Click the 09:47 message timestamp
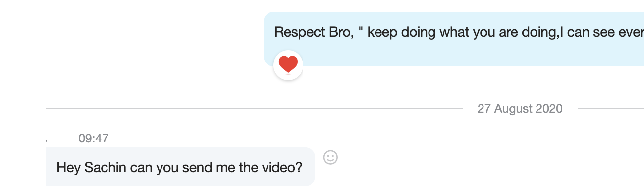644x187 pixels. click(93, 139)
